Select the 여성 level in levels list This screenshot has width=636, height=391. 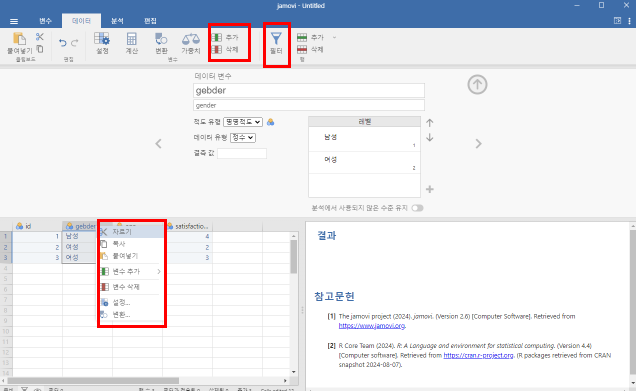tap(364, 162)
